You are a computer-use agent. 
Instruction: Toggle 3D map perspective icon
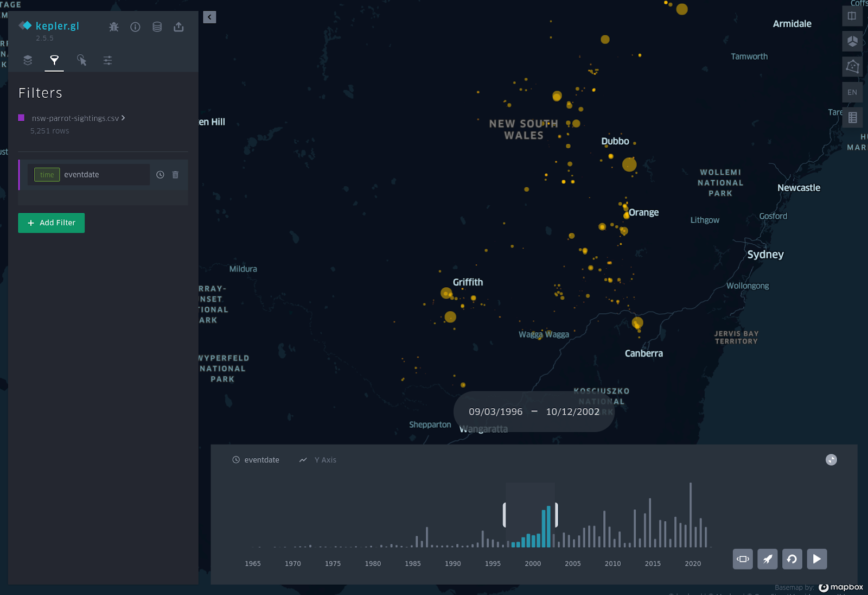tap(852, 41)
